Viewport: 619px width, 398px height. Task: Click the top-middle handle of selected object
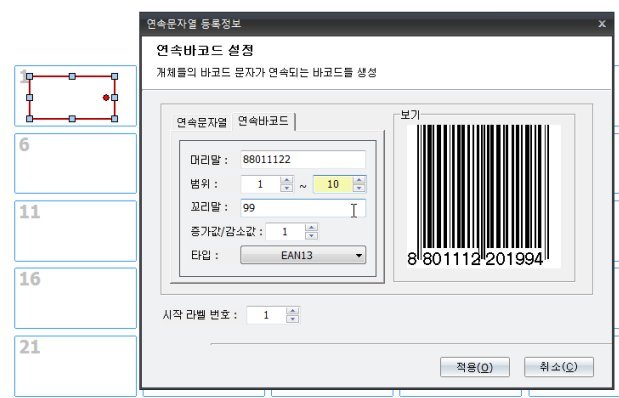(x=72, y=77)
